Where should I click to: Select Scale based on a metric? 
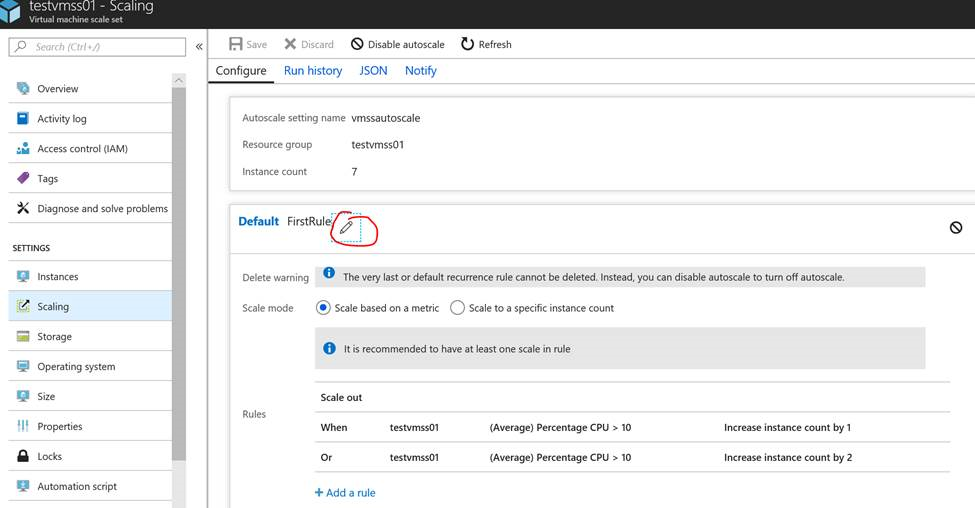click(x=323, y=308)
